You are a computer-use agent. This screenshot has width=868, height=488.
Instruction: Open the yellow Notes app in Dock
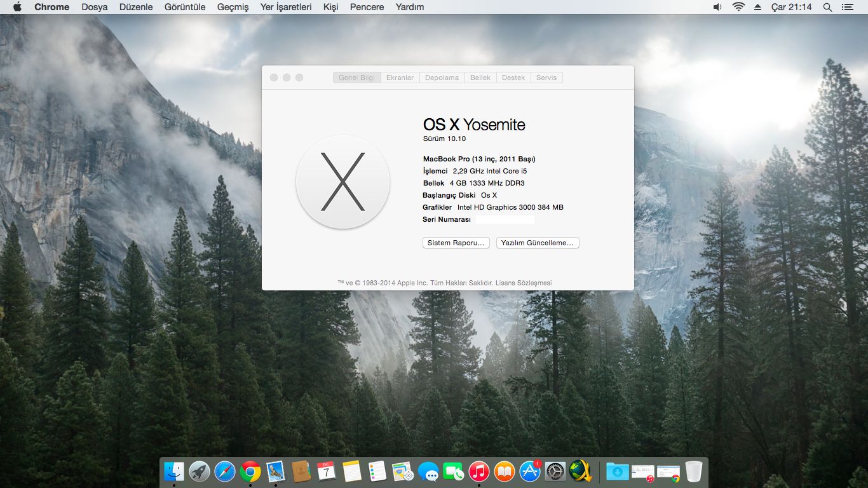[351, 471]
